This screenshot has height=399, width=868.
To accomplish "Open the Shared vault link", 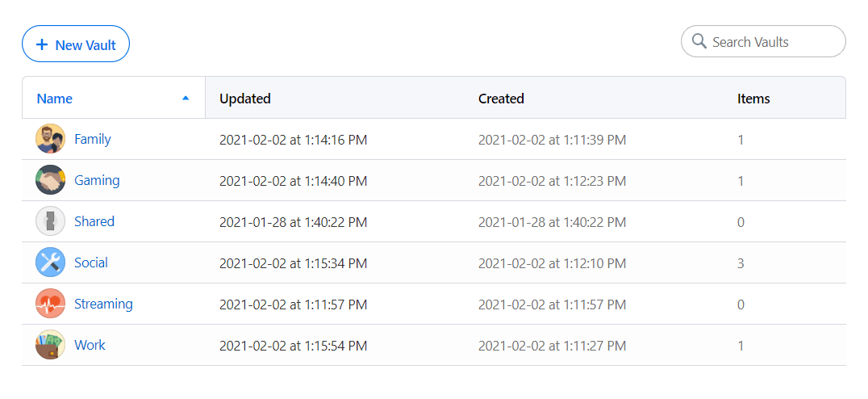I will 94,221.
